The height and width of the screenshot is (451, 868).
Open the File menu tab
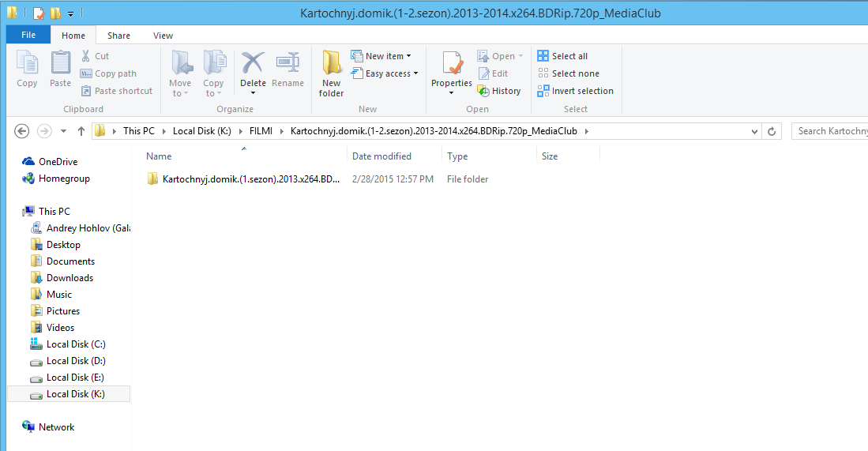tap(28, 35)
